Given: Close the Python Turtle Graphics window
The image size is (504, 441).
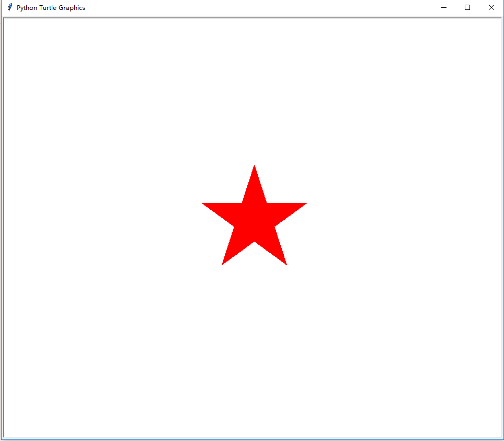Looking at the screenshot, I should [491, 7].
